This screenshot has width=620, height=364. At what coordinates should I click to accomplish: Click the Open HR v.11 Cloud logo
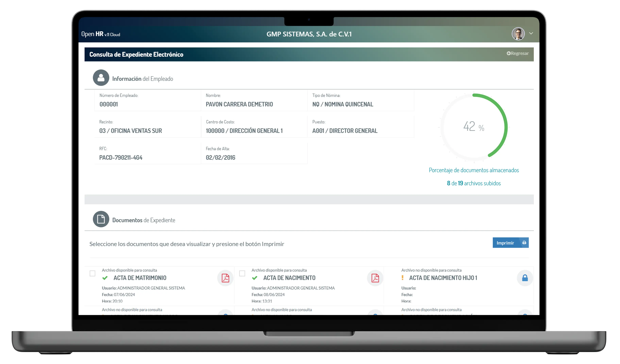(x=101, y=34)
